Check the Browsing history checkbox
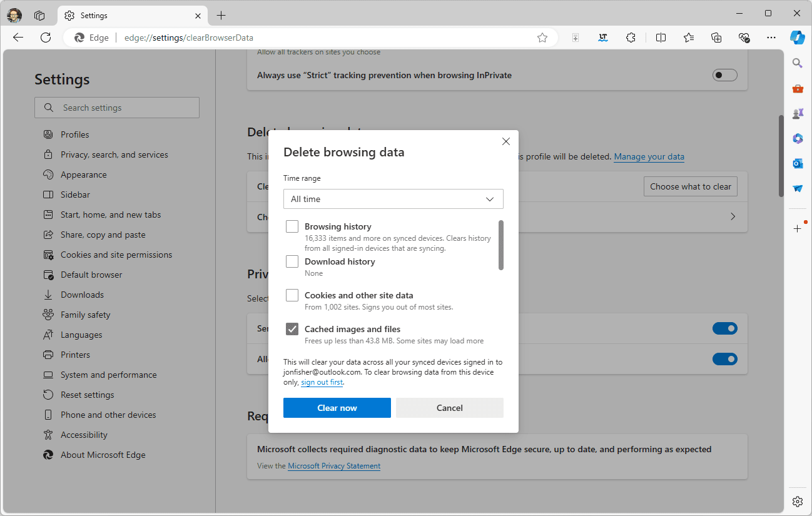The height and width of the screenshot is (516, 812). [x=292, y=226]
